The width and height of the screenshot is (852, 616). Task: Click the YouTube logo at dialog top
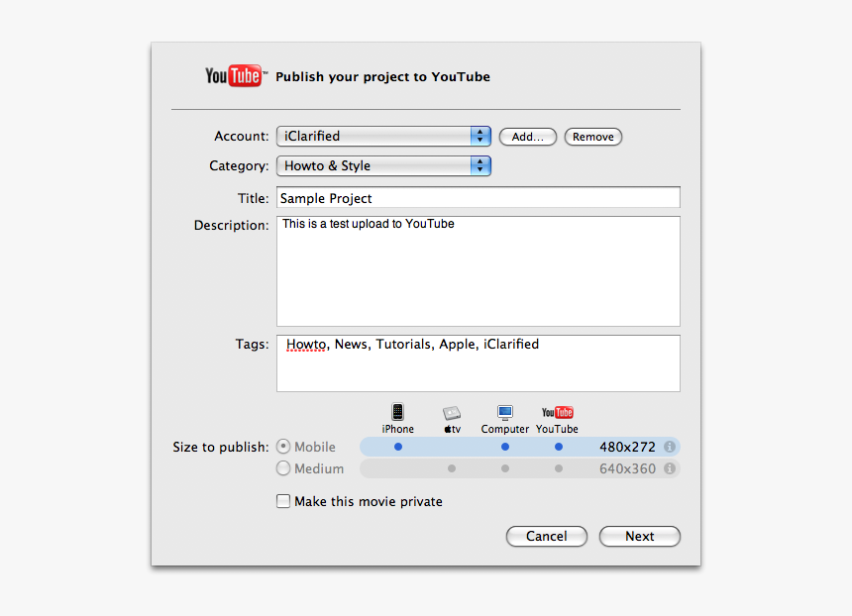234,75
